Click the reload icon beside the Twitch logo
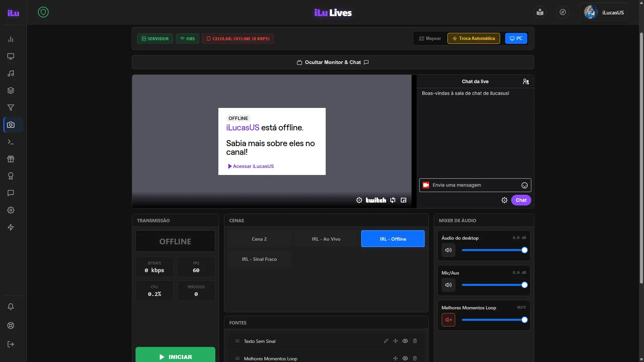Image resolution: width=644 pixels, height=362 pixels. pyautogui.click(x=393, y=200)
